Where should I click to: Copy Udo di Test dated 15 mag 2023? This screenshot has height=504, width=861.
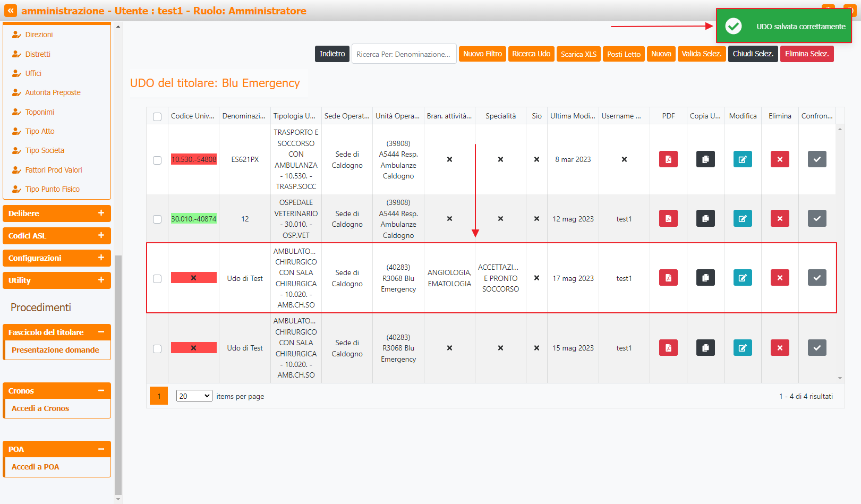705,348
